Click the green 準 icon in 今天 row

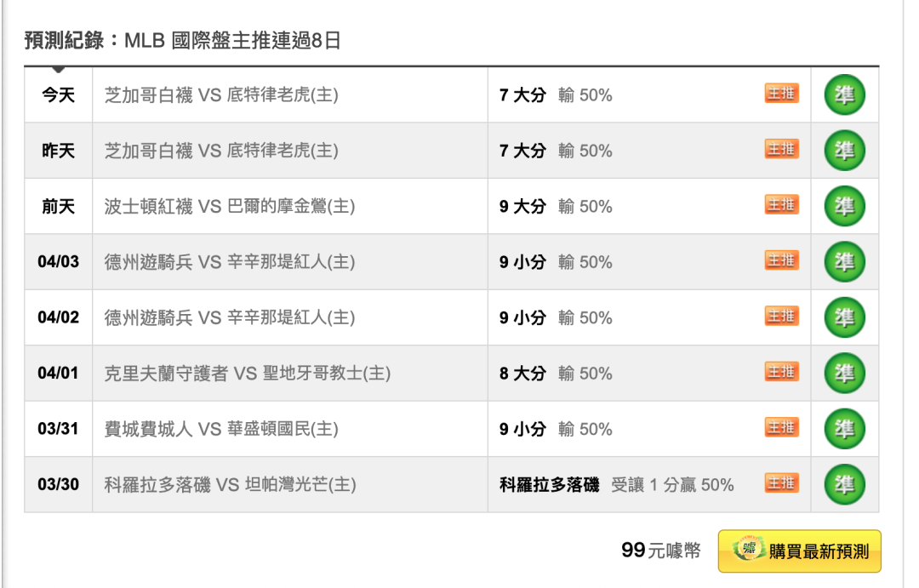click(844, 95)
